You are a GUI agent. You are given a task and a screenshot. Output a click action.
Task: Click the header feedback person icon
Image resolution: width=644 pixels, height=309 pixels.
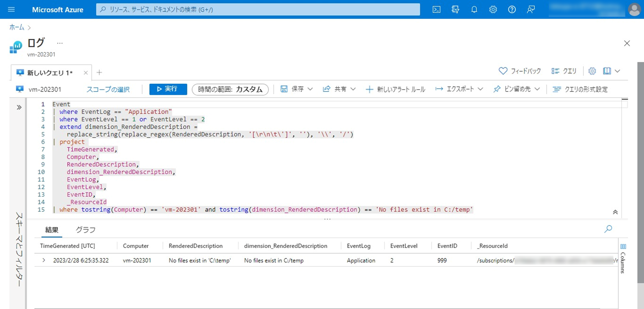(x=531, y=10)
